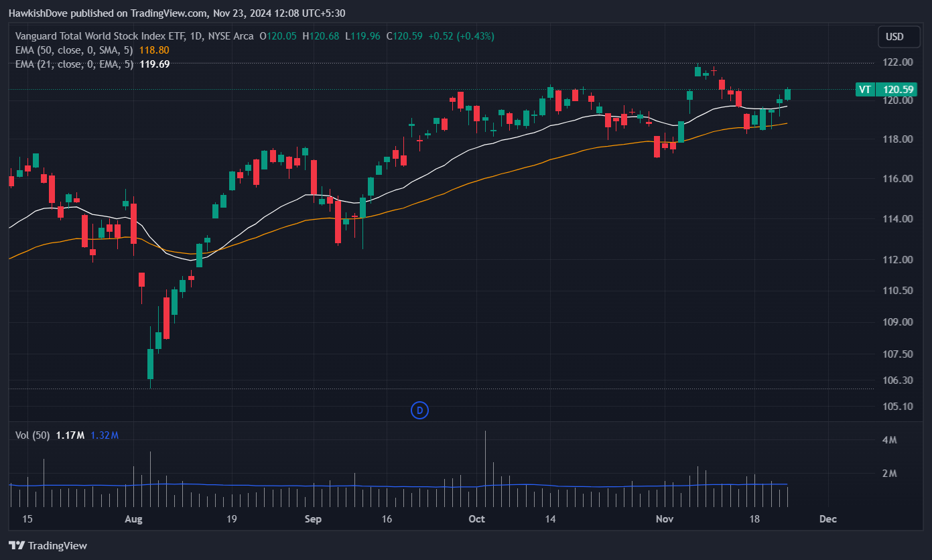This screenshot has width=932, height=560.
Task: Click the 122.00 price axis label
Action: (898, 62)
